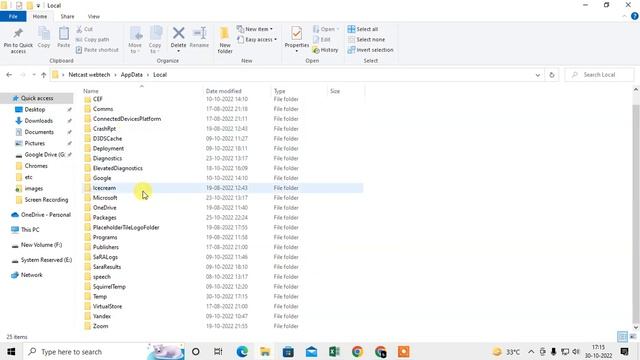The image size is (640, 360).
Task: Select the Icecream folder
Action: tap(223, 188)
